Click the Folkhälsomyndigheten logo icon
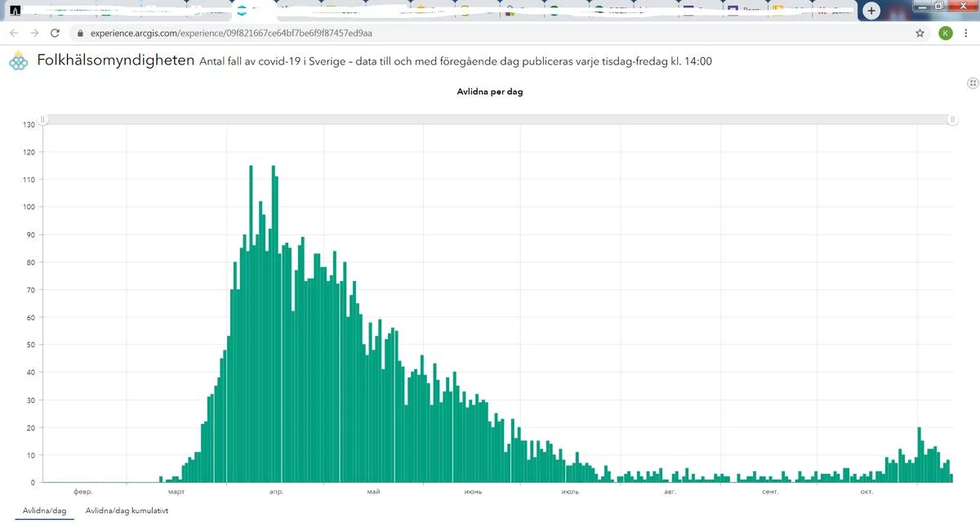 (x=18, y=61)
